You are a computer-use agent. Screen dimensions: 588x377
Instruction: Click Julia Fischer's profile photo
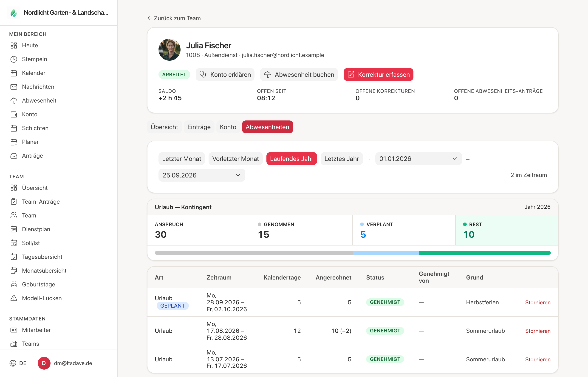[170, 50]
